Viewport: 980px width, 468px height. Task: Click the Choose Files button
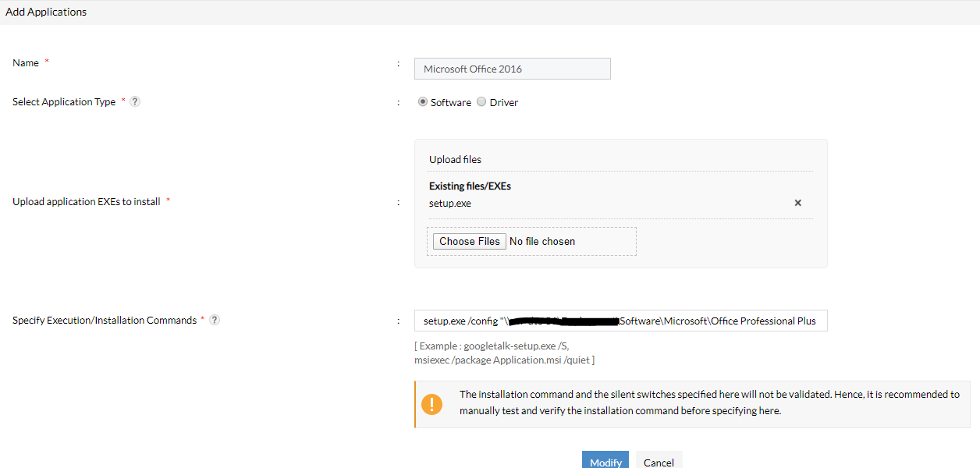click(x=470, y=241)
